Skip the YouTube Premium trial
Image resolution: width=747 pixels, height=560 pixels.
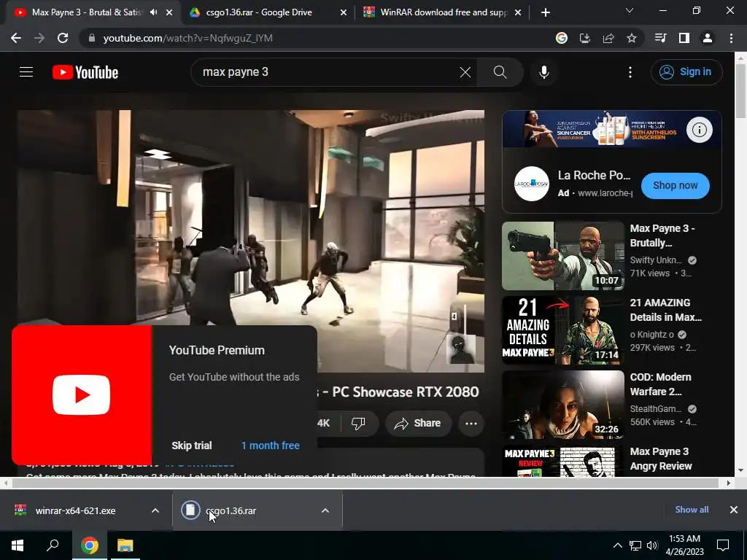[192, 446]
